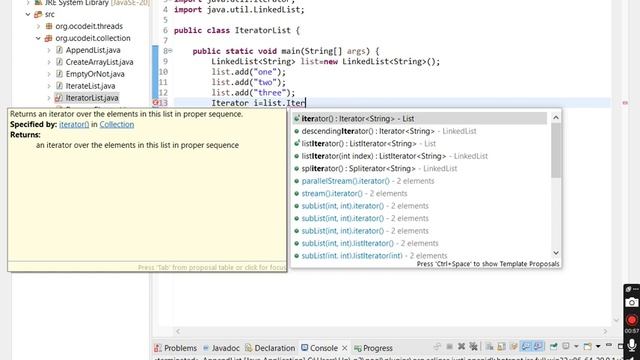Screen dimensions: 640x360
Task: Follow the iterator() link in Javadoc popup
Action: pyautogui.click(x=74, y=124)
